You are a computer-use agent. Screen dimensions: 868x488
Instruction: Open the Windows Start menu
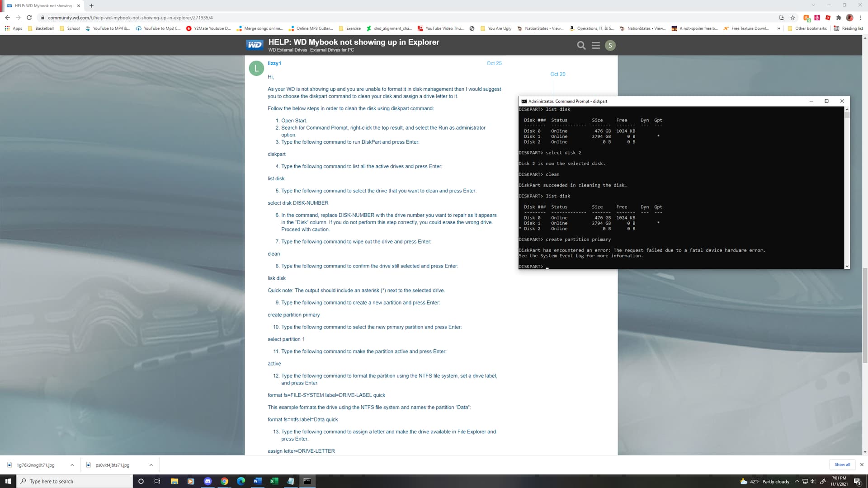[x=8, y=481]
